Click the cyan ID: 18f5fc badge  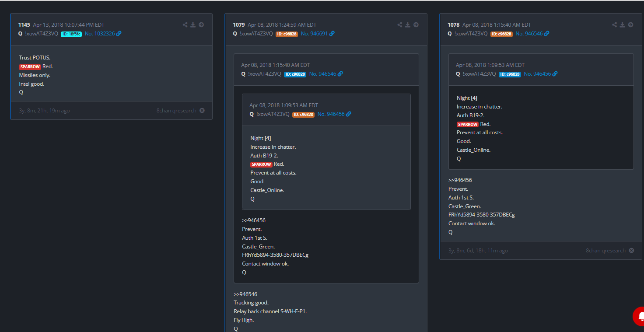tap(71, 34)
